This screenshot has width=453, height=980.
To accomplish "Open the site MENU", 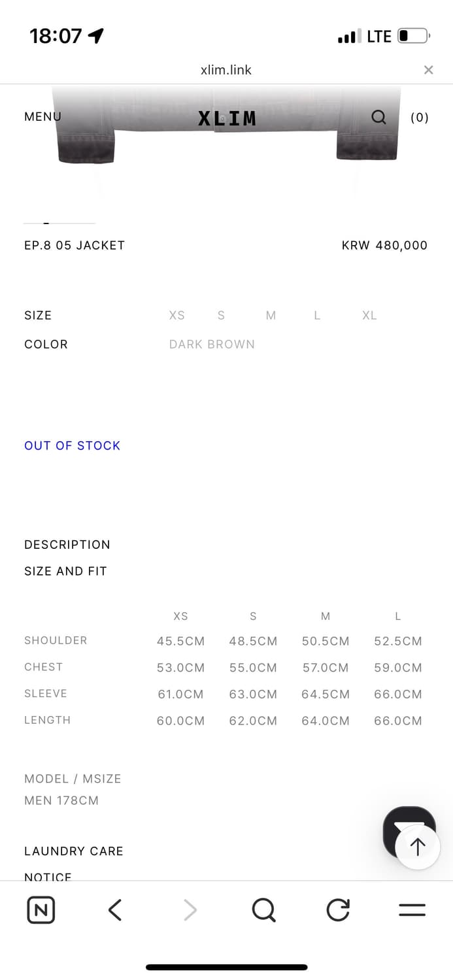I will (x=42, y=117).
